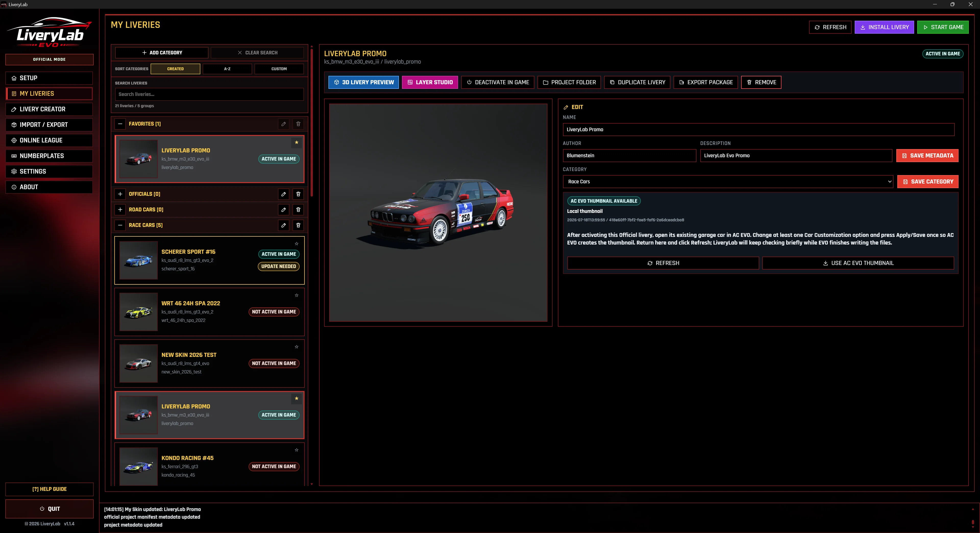Image resolution: width=980 pixels, height=533 pixels.
Task: Expand the Officials category
Action: [120, 194]
